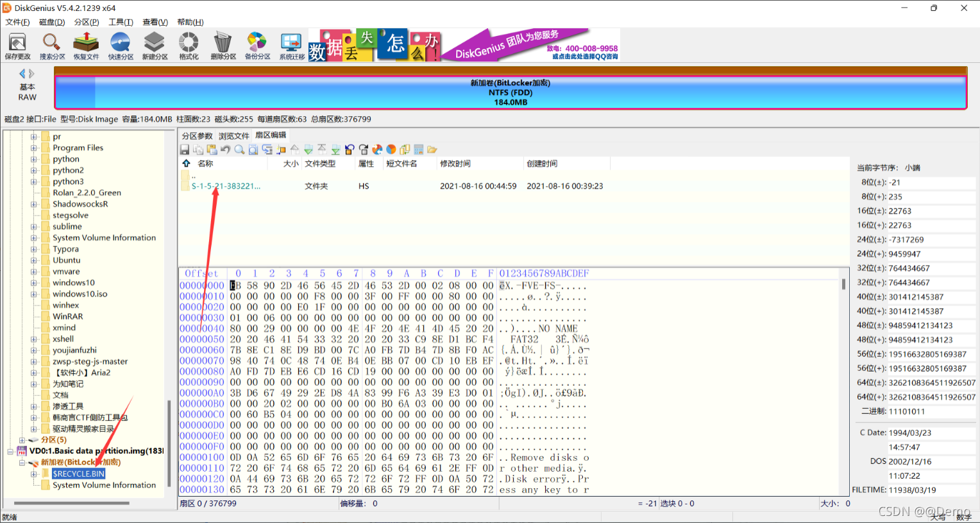Open the 帮助(H) menu
980x523 pixels.
(190, 22)
